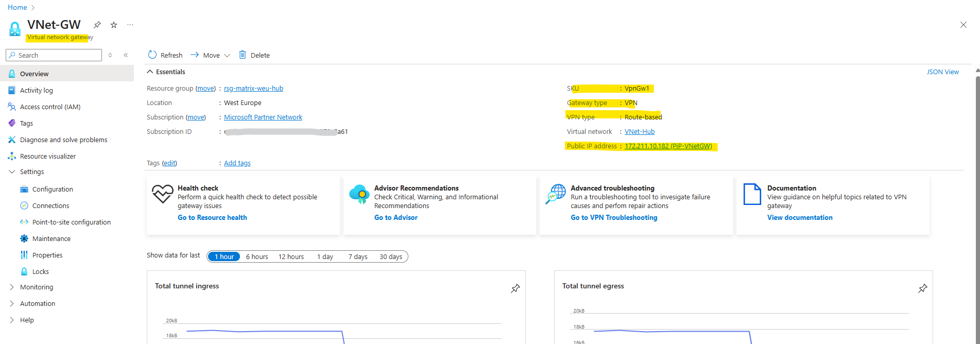The width and height of the screenshot is (980, 344).
Task: Select the 12 hours time range
Action: pos(291,256)
